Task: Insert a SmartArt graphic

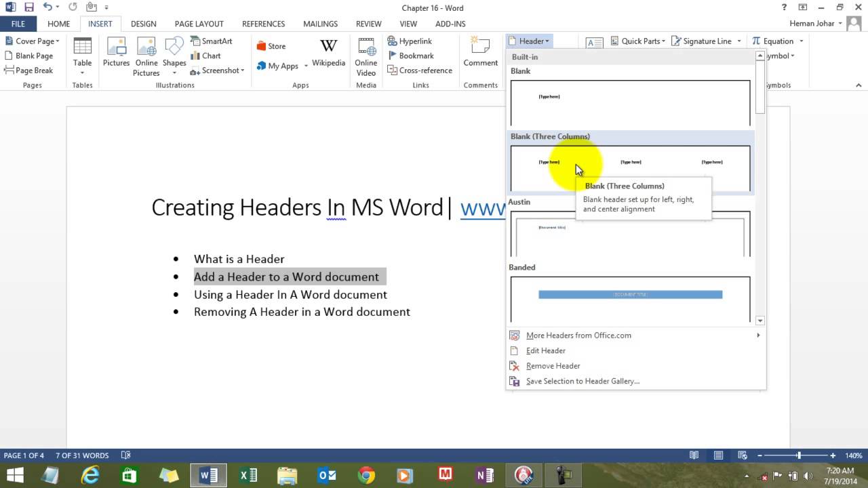Action: (211, 41)
